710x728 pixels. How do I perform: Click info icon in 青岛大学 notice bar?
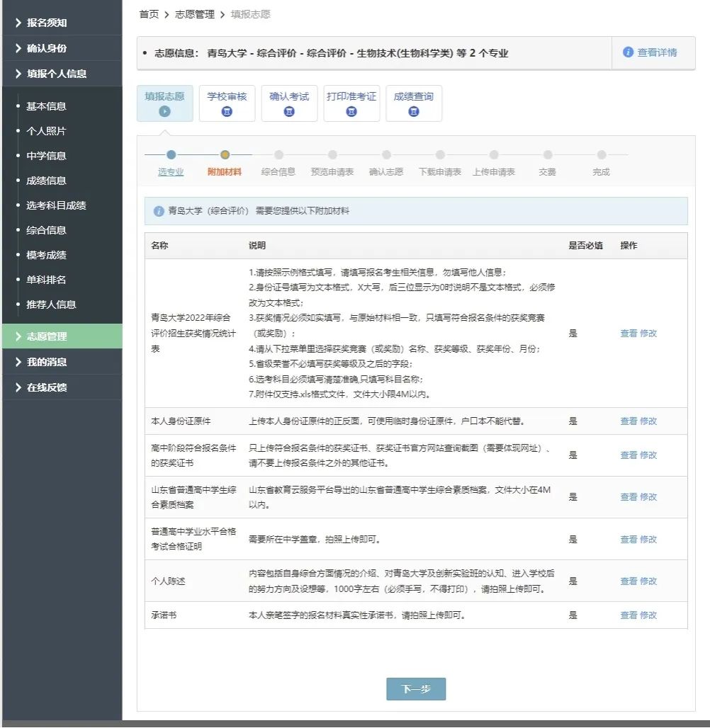pyautogui.click(x=159, y=211)
